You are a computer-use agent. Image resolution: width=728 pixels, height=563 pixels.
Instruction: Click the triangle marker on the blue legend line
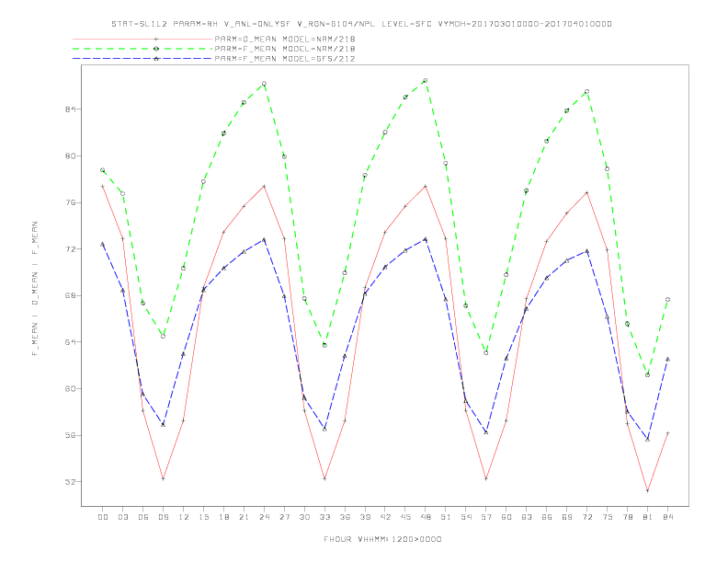click(x=156, y=59)
